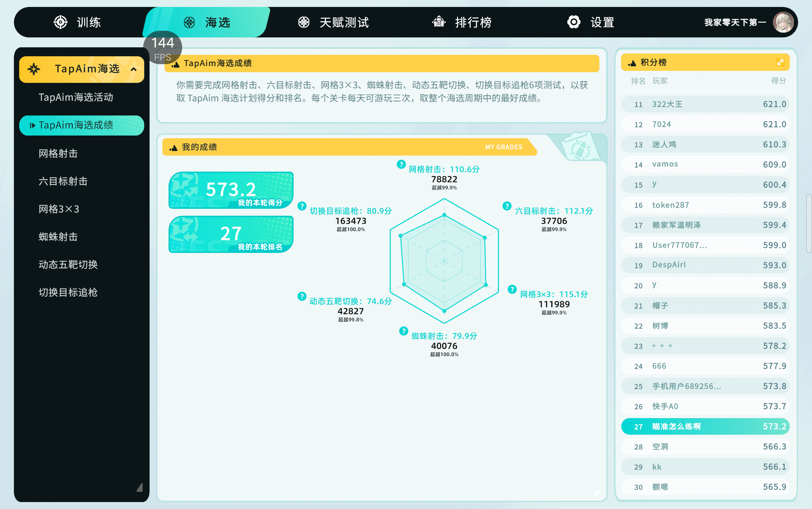Select leaderboard row 快手A0
The width and height of the screenshot is (812, 509).
[x=705, y=406]
